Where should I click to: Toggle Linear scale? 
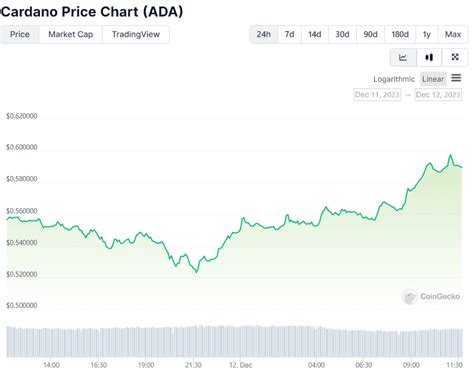pyautogui.click(x=433, y=79)
